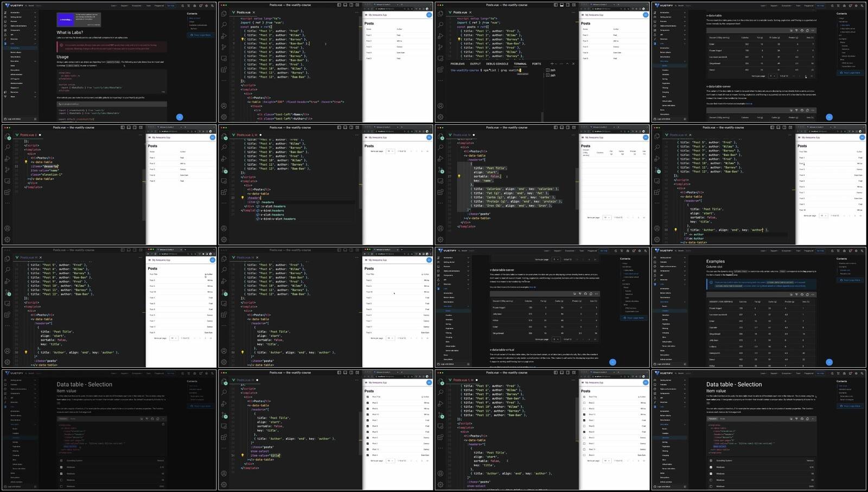
Task: Toggle Windows 3.11 checkbox in the bright Selection docs frame
Action: (711, 467)
